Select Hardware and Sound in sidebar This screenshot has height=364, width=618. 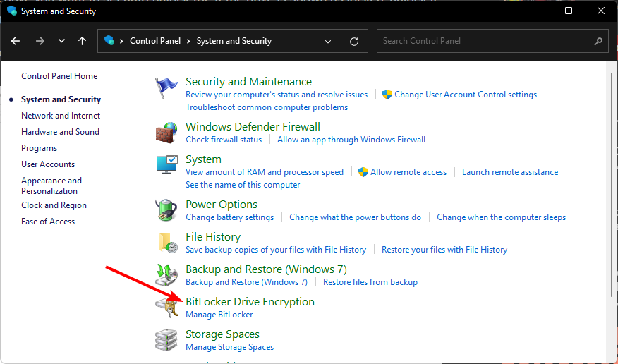click(x=60, y=132)
